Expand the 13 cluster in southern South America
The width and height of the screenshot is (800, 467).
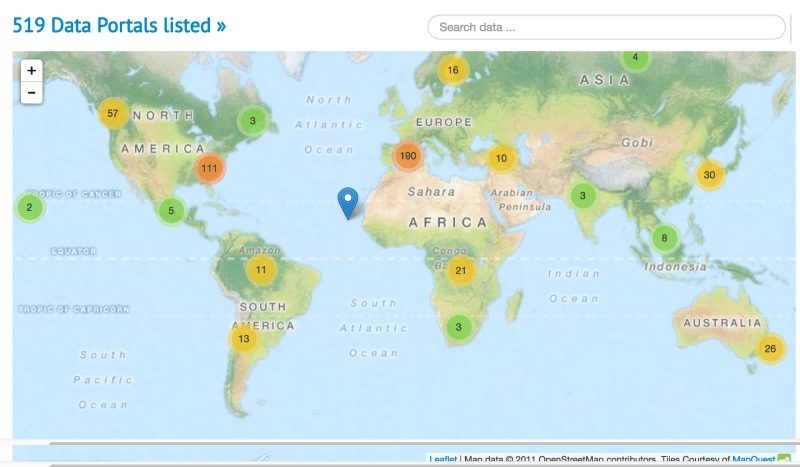point(244,338)
